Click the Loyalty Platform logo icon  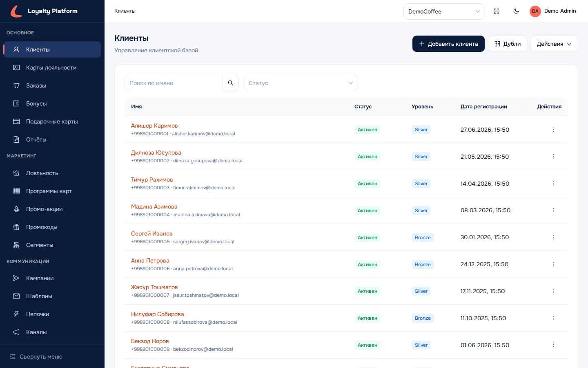point(16,11)
